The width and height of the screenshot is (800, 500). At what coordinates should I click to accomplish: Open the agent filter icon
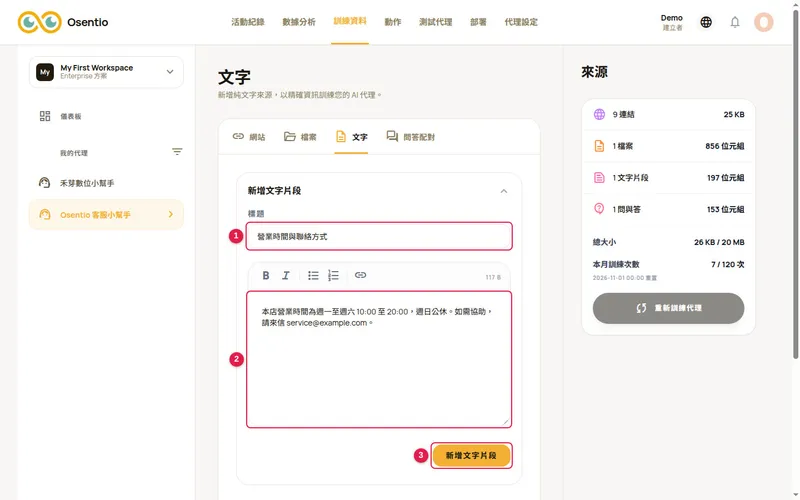[x=177, y=152]
